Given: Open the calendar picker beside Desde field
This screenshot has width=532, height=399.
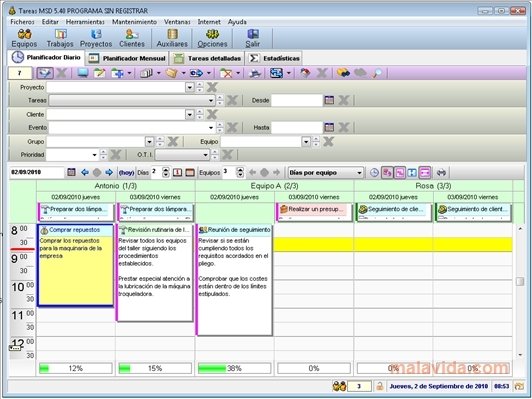Looking at the screenshot, I should (x=329, y=100).
